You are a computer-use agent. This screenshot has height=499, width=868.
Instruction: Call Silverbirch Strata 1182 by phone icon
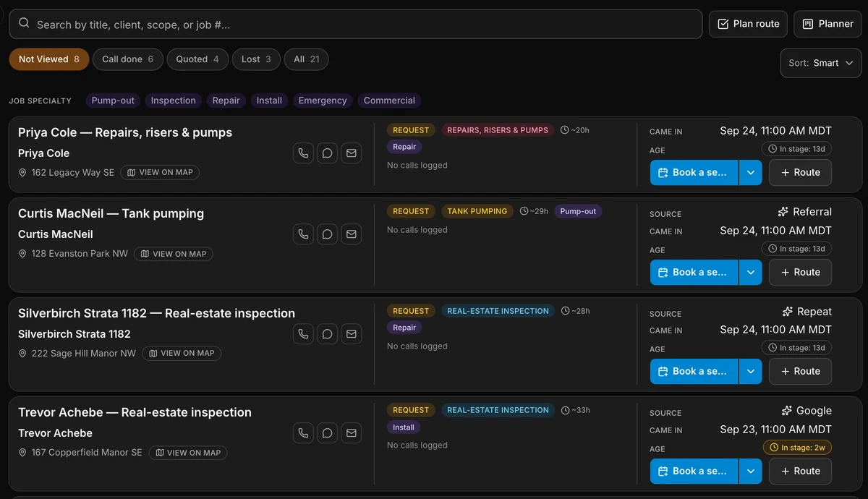[303, 334]
